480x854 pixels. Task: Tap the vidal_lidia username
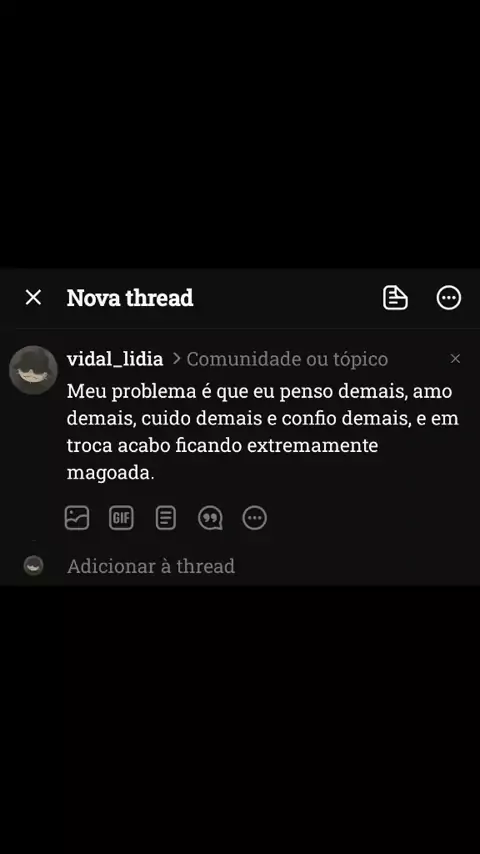(x=115, y=359)
